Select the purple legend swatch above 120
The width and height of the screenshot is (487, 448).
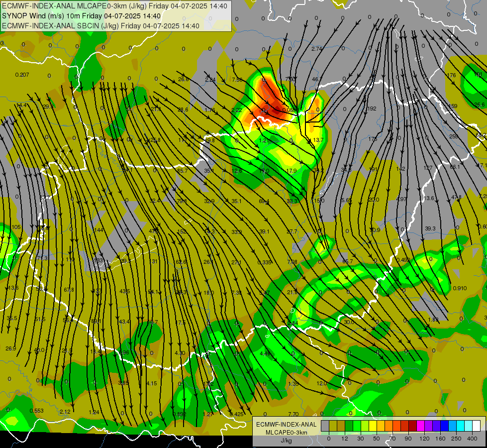point(429,426)
